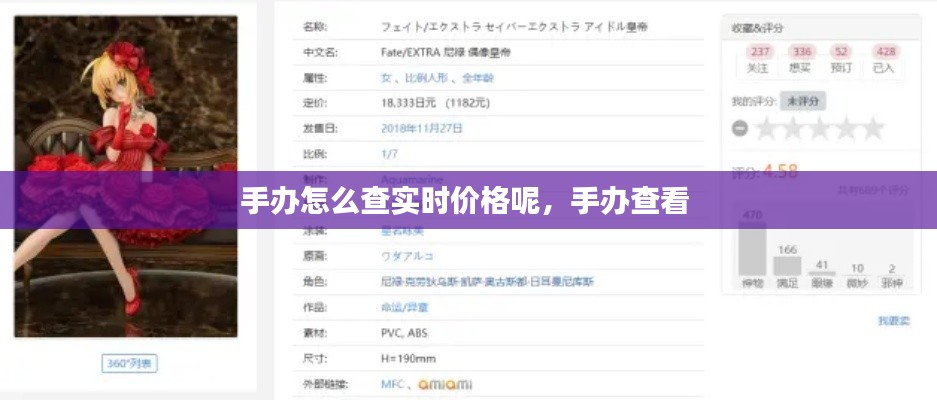Click the 360°列表 button under the figure
The width and height of the screenshot is (937, 400).
pyautogui.click(x=129, y=364)
